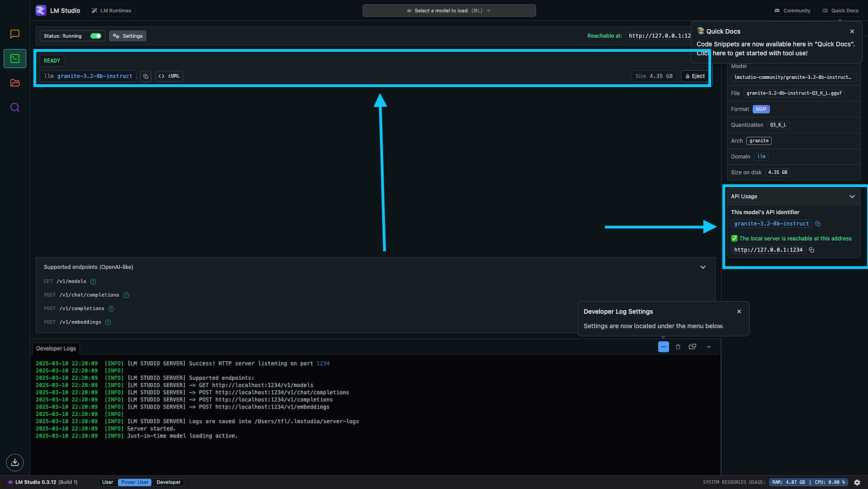This screenshot has width=868, height=489.
Task: Show the cURL snippet for the model
Action: click(x=169, y=76)
